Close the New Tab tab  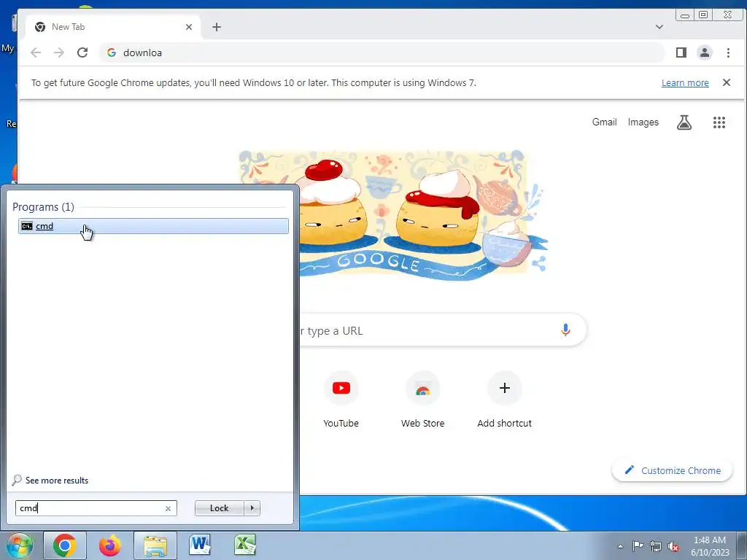(189, 27)
